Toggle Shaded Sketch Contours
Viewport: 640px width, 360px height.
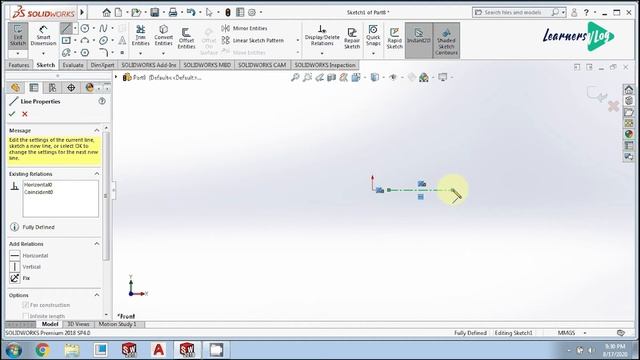pos(446,40)
